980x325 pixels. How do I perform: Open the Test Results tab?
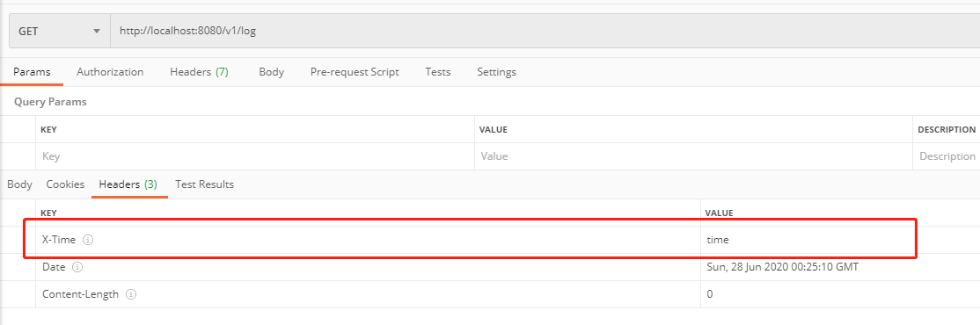tap(204, 184)
